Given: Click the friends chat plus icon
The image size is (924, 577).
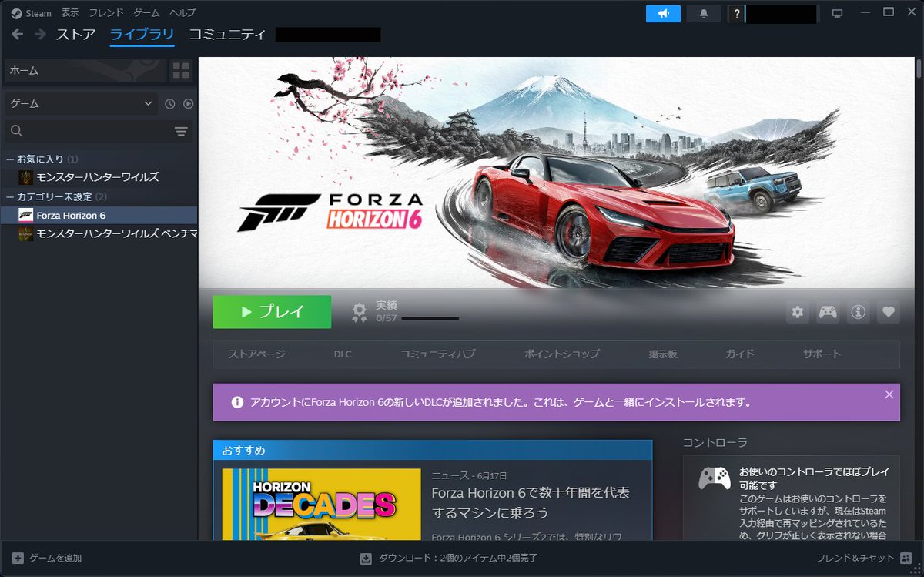Looking at the screenshot, I should tap(907, 558).
